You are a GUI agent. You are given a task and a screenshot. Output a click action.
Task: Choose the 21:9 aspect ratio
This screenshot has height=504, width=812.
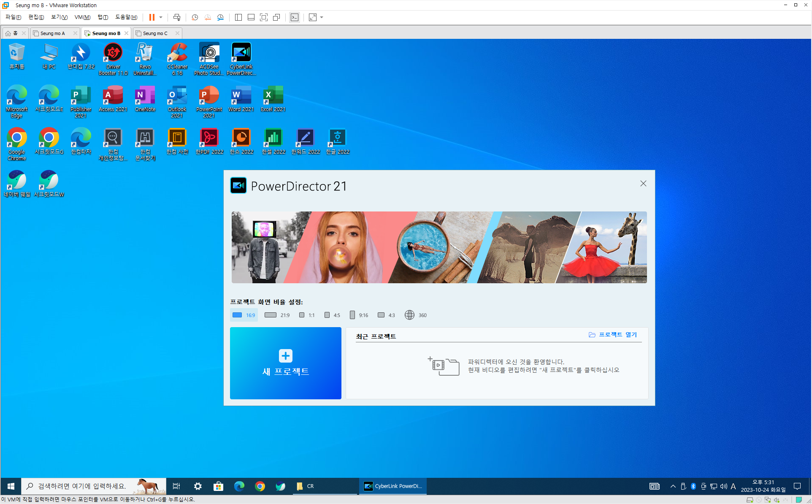(277, 315)
